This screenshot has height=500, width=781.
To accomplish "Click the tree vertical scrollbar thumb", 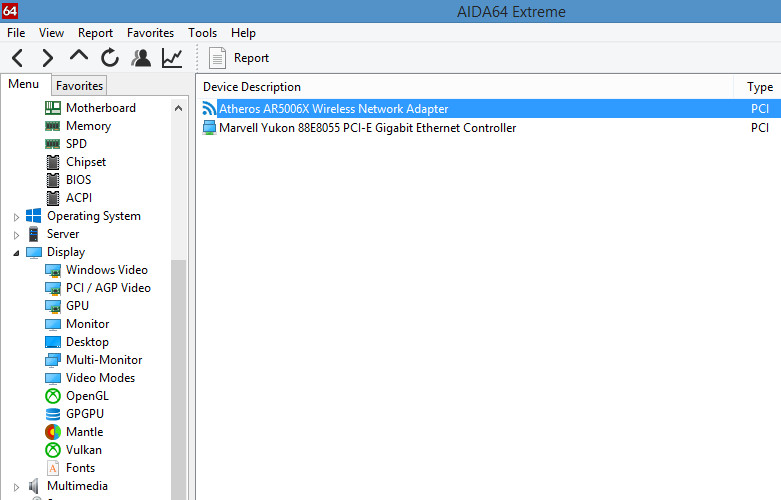I will [178, 378].
